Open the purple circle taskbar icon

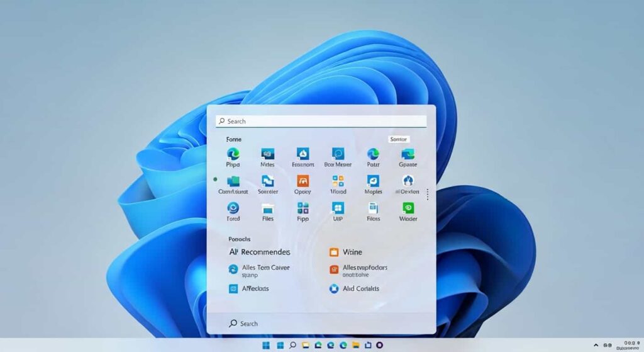pos(379,345)
